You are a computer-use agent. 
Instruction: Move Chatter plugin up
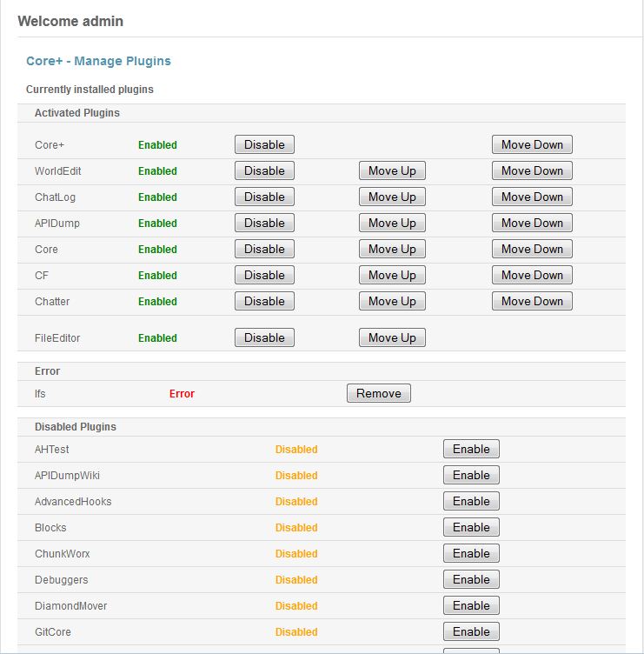(392, 301)
